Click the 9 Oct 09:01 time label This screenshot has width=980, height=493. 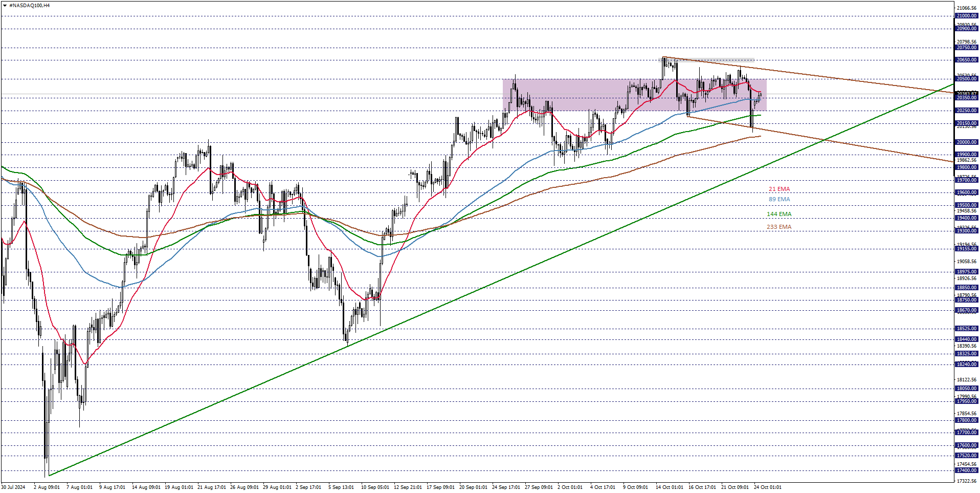tap(636, 487)
